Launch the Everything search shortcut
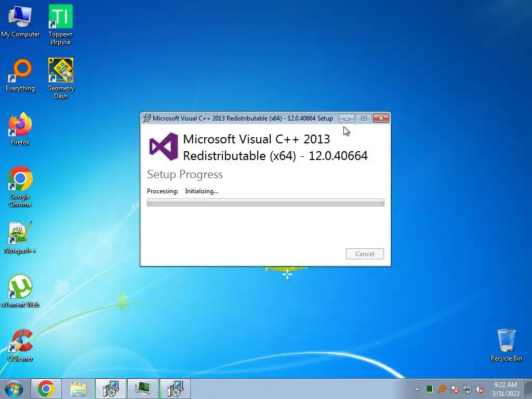 (x=20, y=75)
